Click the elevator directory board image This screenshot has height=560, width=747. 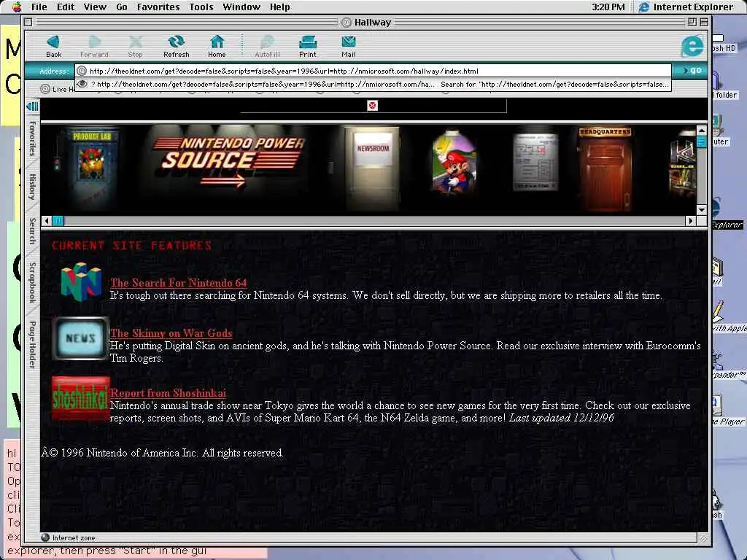535,162
